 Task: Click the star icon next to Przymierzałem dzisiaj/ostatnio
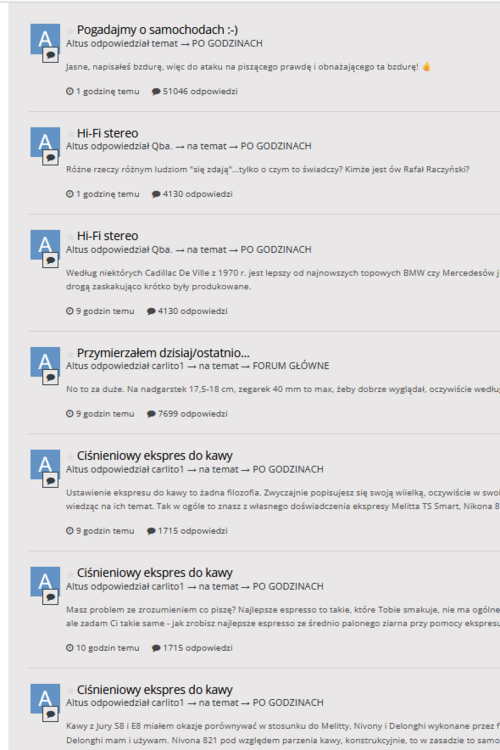[70, 354]
